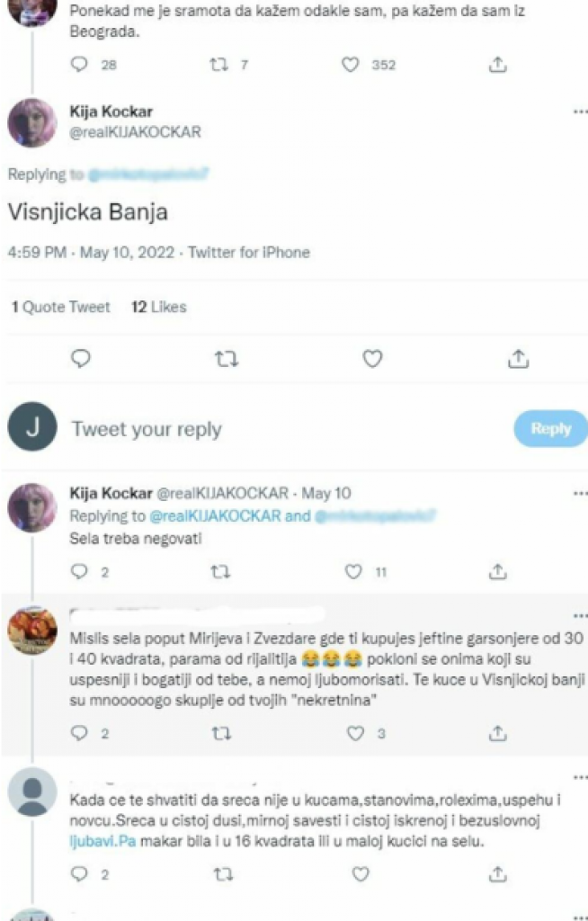This screenshot has width=588, height=921.
Task: Retweet the main Visnjicka Banja tweet
Action: click(x=226, y=359)
